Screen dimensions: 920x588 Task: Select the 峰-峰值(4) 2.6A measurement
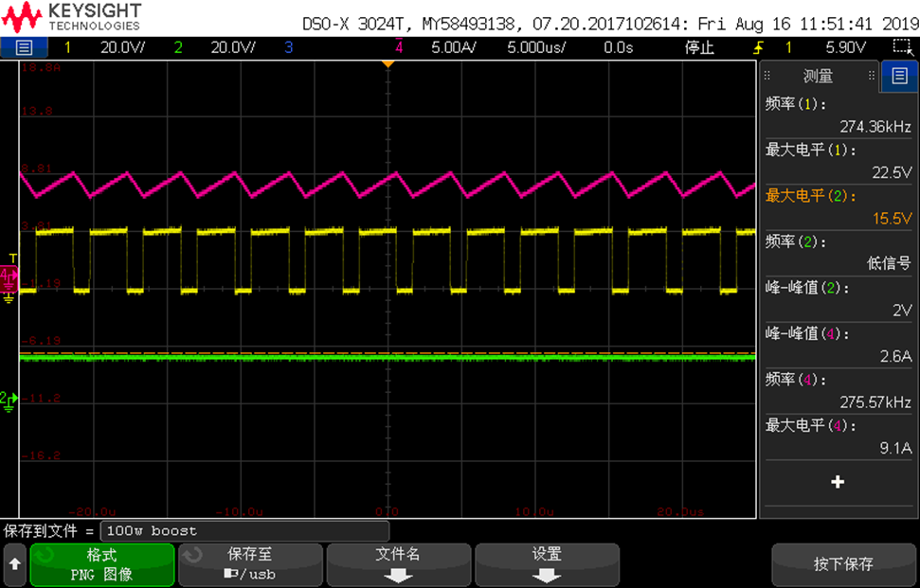839,345
